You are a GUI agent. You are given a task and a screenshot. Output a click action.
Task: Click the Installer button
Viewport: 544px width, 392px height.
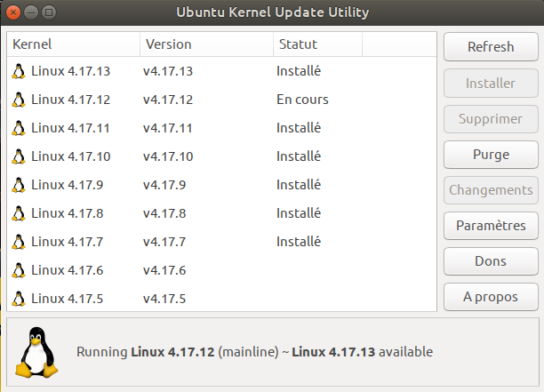pyautogui.click(x=491, y=84)
